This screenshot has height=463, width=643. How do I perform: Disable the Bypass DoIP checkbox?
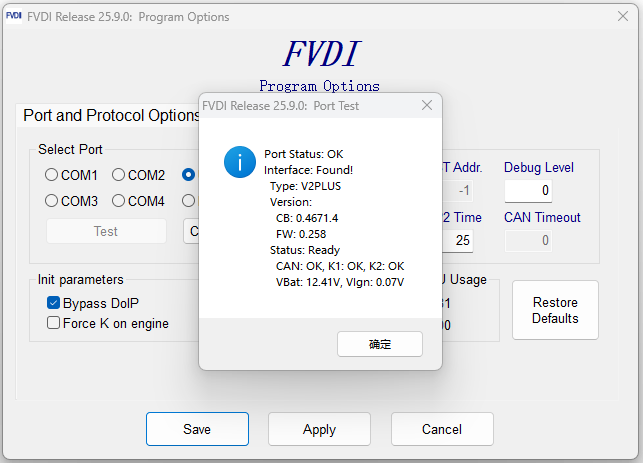(54, 303)
